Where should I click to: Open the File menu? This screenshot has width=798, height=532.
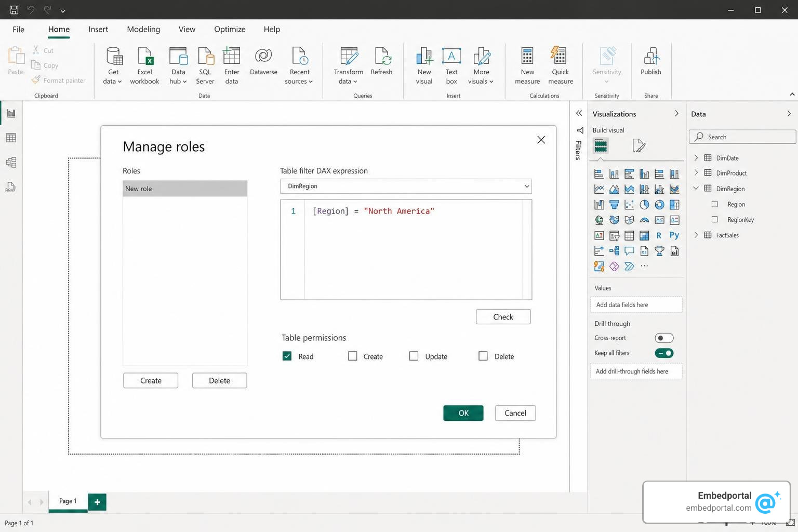pyautogui.click(x=18, y=29)
